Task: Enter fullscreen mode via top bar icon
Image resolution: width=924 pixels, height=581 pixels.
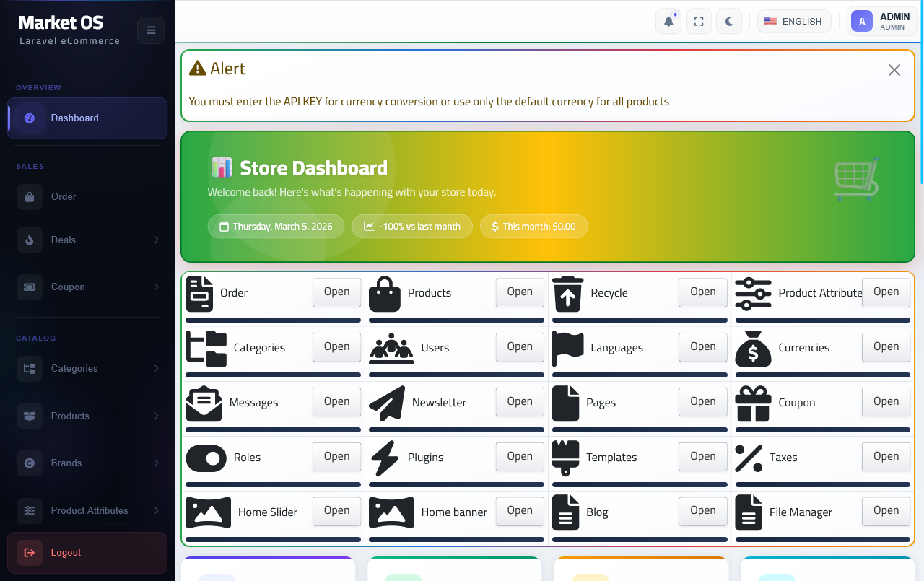Action: coord(699,22)
